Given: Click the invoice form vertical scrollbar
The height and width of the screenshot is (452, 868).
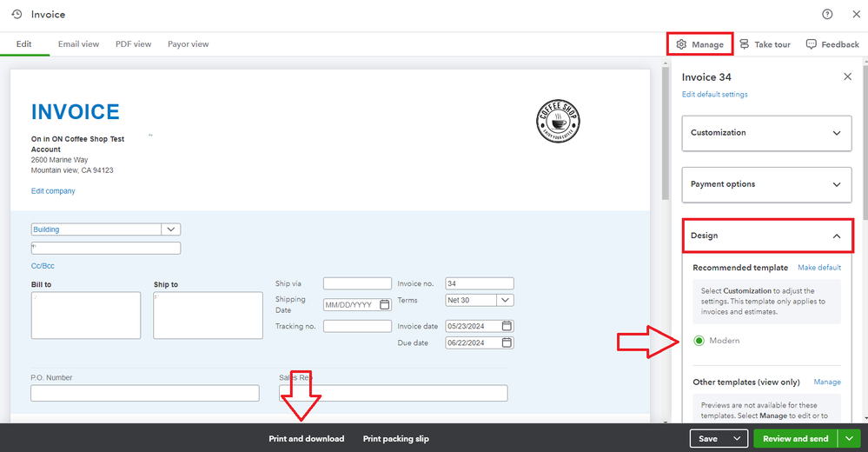Looking at the screenshot, I should (666, 133).
